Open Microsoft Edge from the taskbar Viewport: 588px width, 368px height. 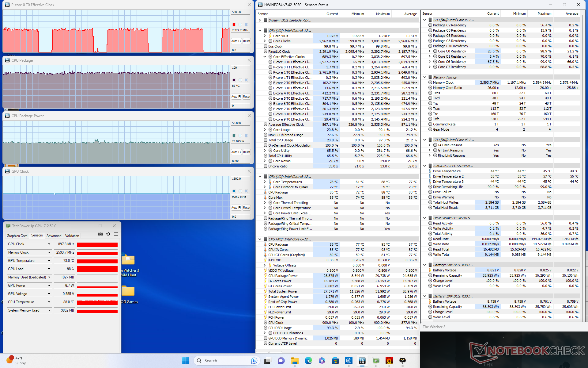(308, 361)
